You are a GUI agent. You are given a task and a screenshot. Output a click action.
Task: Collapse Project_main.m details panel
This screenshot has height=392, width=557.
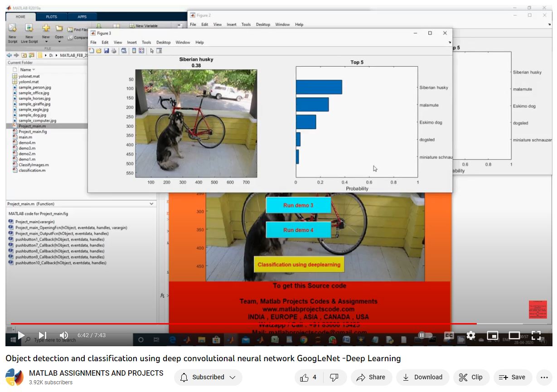[151, 204]
